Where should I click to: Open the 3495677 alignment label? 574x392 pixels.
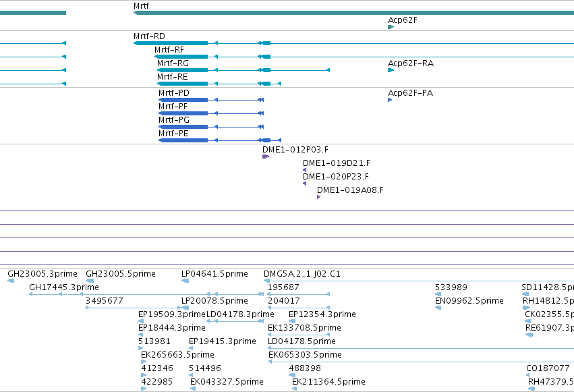(x=105, y=301)
